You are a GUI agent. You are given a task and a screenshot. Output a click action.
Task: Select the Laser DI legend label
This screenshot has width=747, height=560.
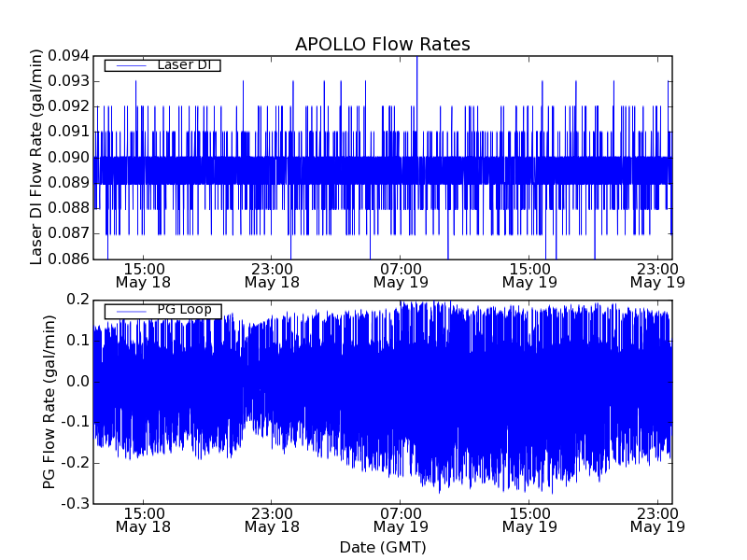tap(183, 64)
